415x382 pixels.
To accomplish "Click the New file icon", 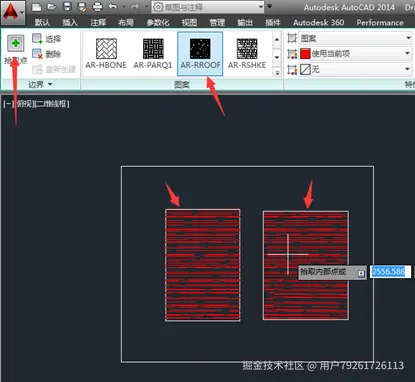I will (x=37, y=7).
